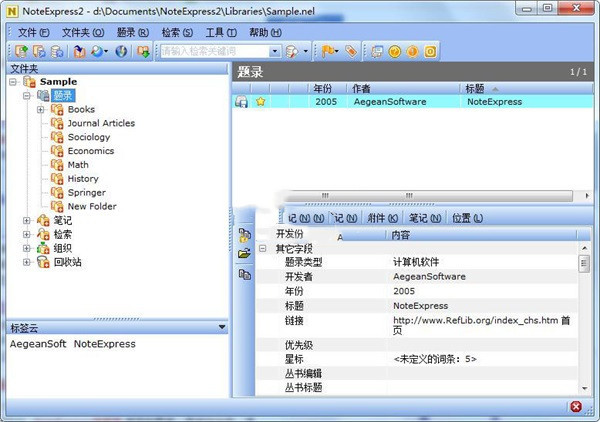Collapse the 其它字段 field group
This screenshot has height=422, width=600.
click(x=262, y=249)
